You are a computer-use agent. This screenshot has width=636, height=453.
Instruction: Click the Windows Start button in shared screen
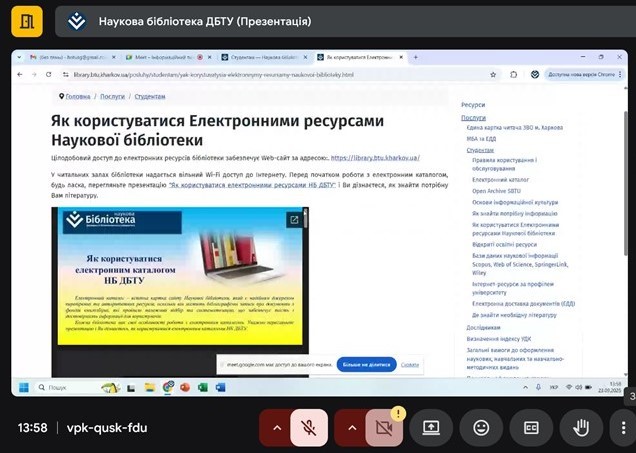(x=24, y=387)
